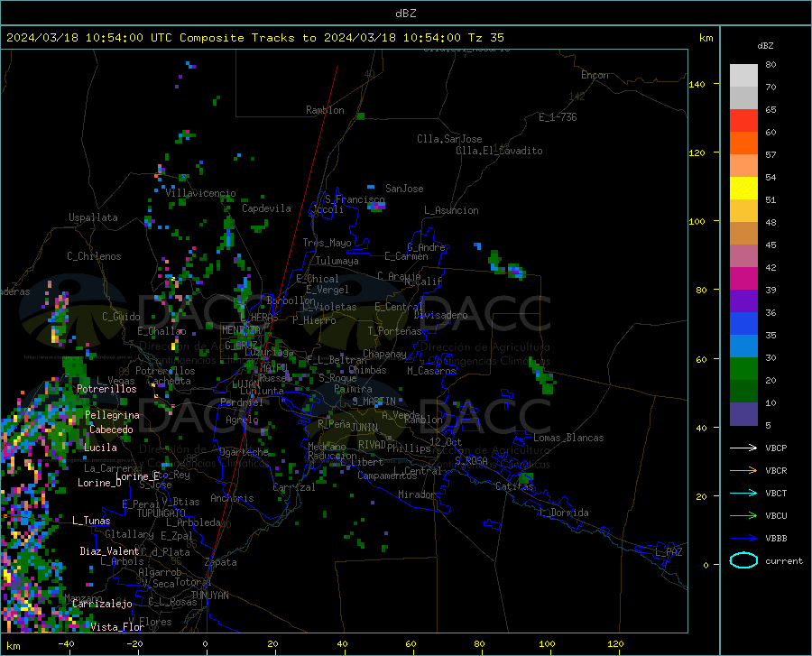Click the Lorine_O label on map
Viewport: 812px width, 656px height.
pyautogui.click(x=99, y=483)
